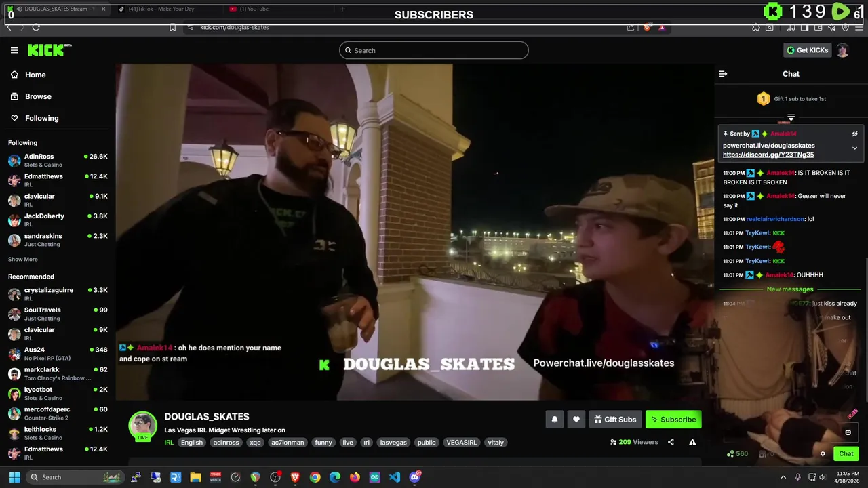The image size is (868, 488).
Task: Click Show More under Following list
Action: pyautogui.click(x=23, y=260)
